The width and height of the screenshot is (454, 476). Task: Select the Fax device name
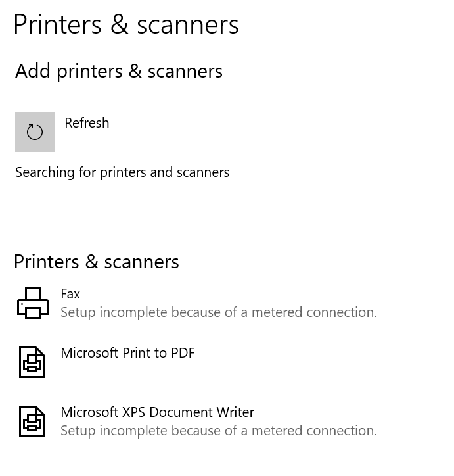tap(70, 294)
